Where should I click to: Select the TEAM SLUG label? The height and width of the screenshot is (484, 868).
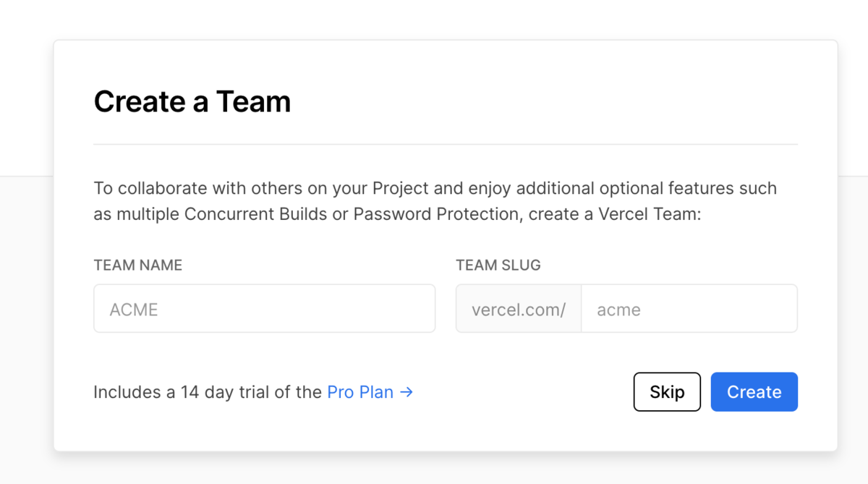498,265
